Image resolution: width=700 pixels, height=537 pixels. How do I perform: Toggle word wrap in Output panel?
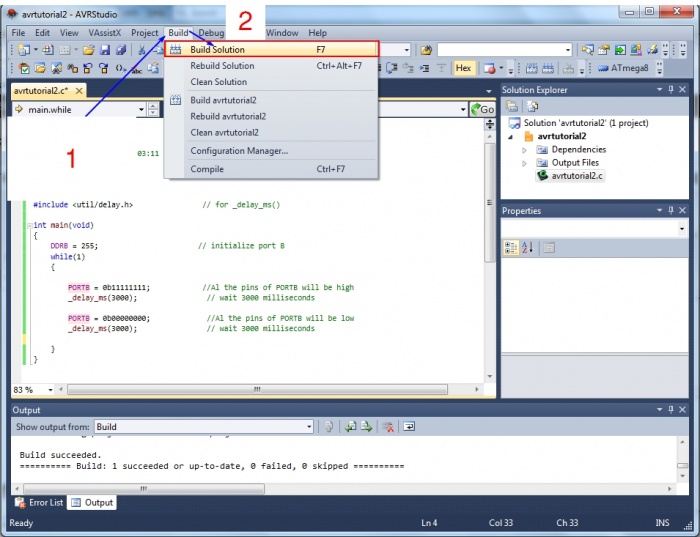click(x=409, y=427)
